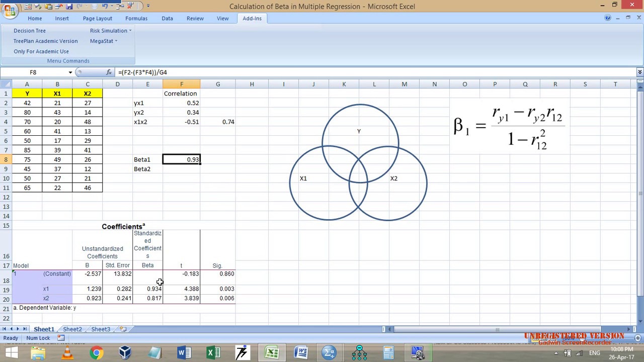Image resolution: width=644 pixels, height=362 pixels.
Task: Open the Sigma statistics app on taskbar
Action: point(330,353)
